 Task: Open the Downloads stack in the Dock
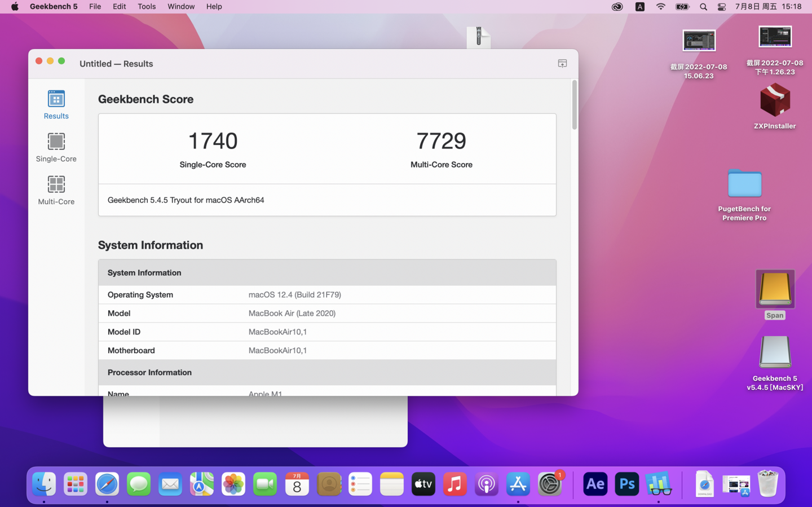704,484
